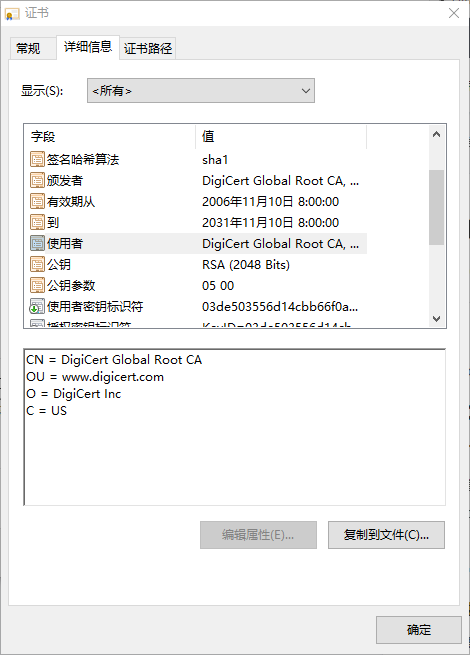The image size is (470, 655).
Task: Click the 颁发者 field icon
Action: coord(37,180)
